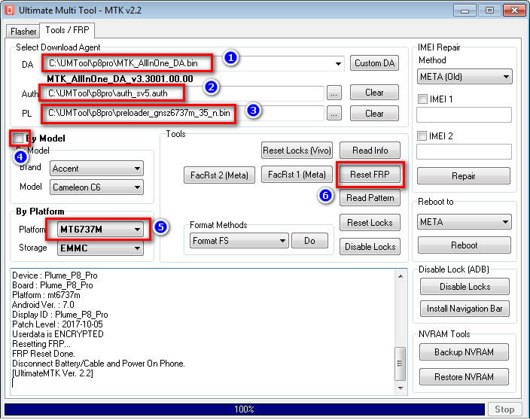
Task: Open the Format Methods dropdown
Action: (x=239, y=241)
